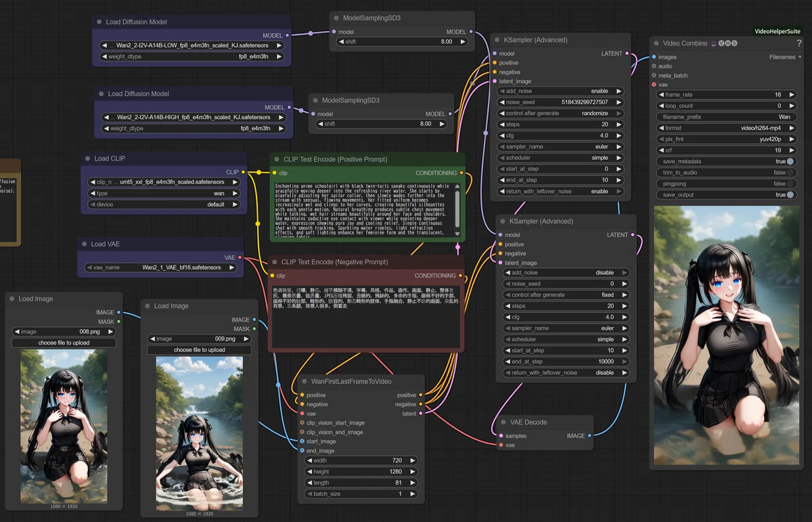The image size is (812, 522).
Task: Open the vae_name Wan2_1_VAE_bf16 selector
Action: 160,267
